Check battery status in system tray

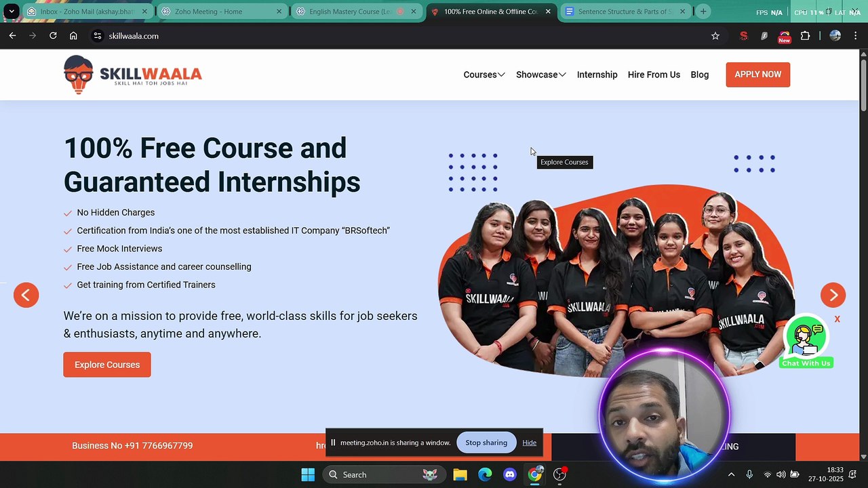click(x=795, y=474)
